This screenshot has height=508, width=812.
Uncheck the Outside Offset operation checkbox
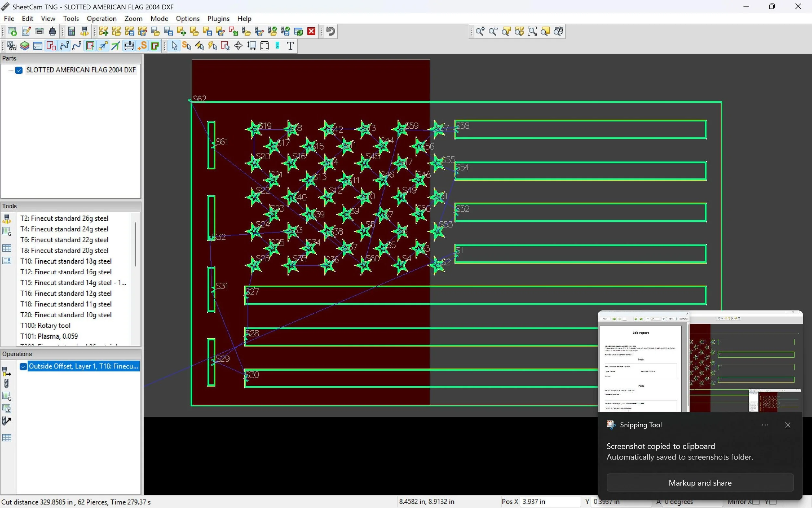(23, 366)
